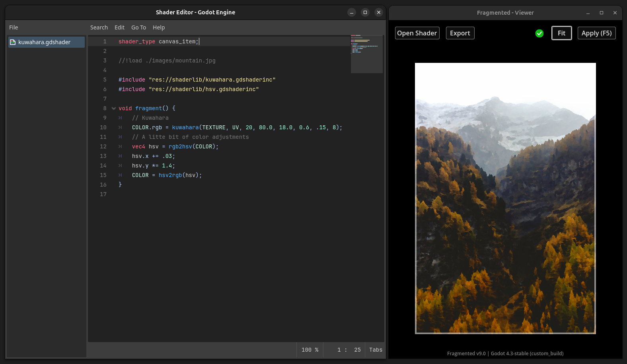
Task: Open the Search menu
Action: point(99,27)
